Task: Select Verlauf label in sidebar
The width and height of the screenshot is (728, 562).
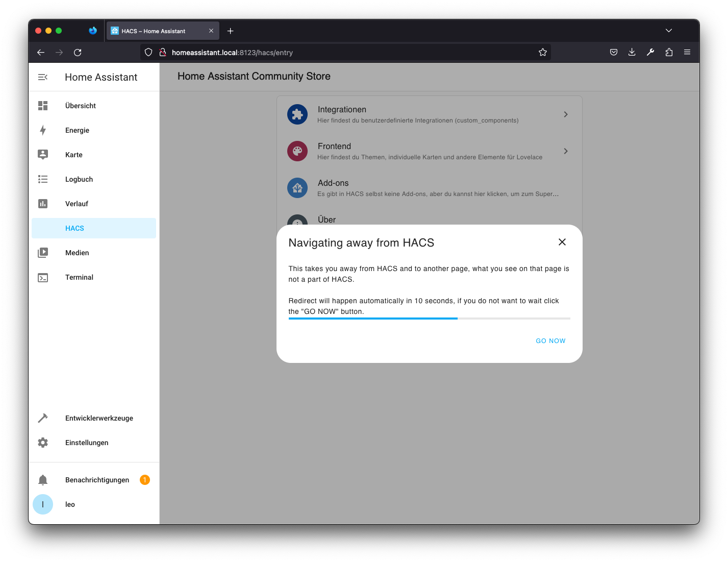Action: point(77,204)
